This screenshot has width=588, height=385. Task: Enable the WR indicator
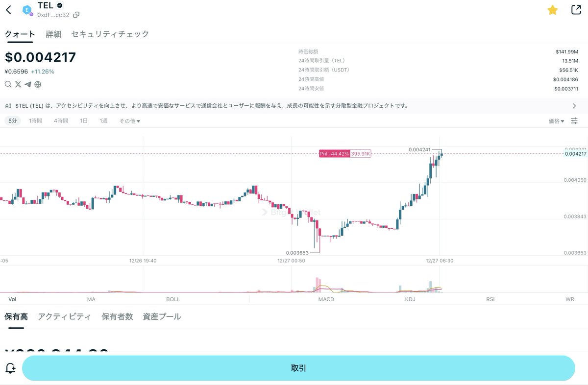click(570, 299)
